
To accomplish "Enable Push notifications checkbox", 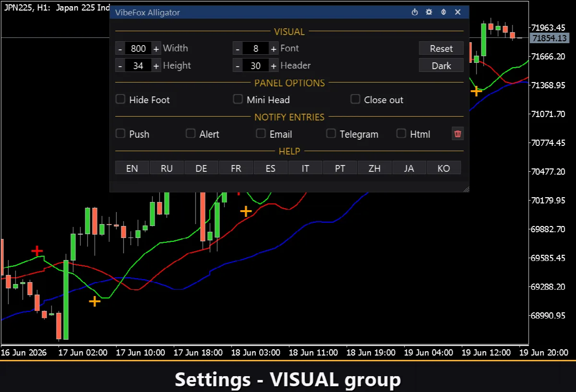I will point(120,134).
